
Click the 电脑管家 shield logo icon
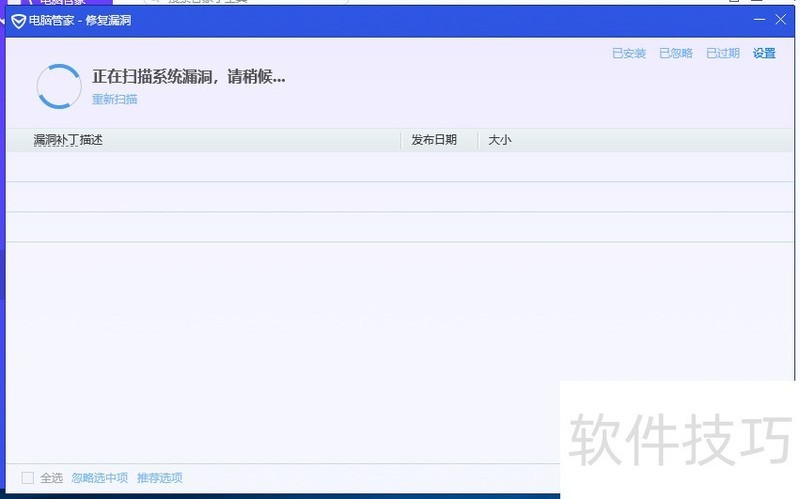(18, 20)
